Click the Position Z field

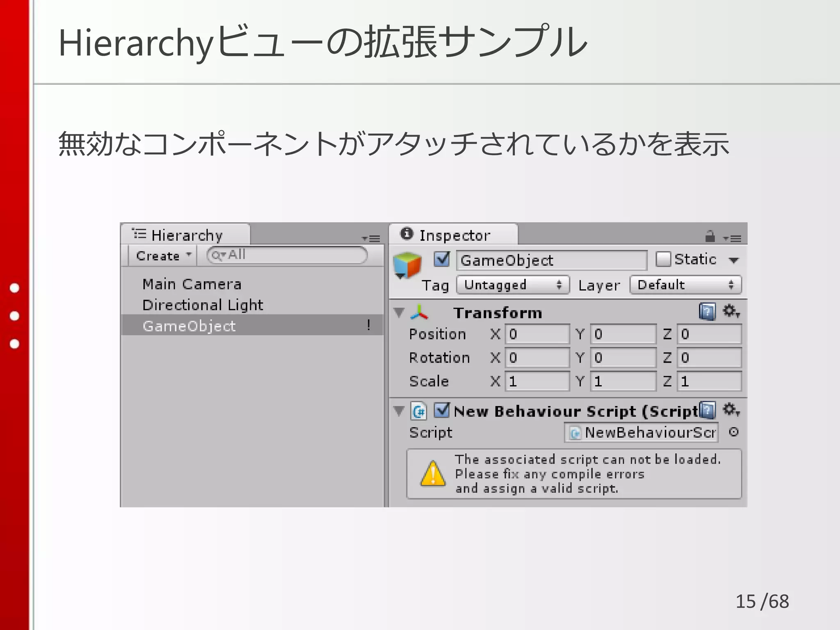[710, 334]
